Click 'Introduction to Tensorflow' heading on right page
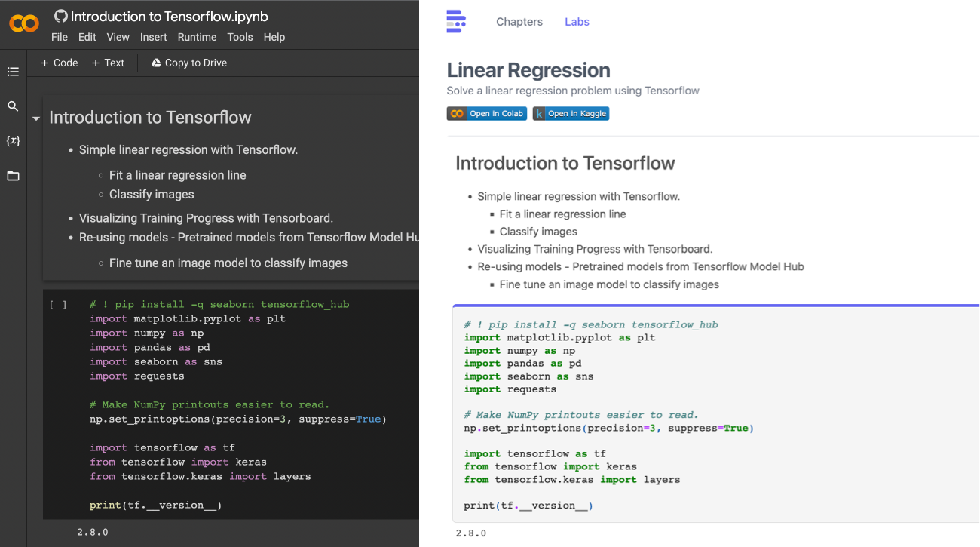 [x=565, y=163]
